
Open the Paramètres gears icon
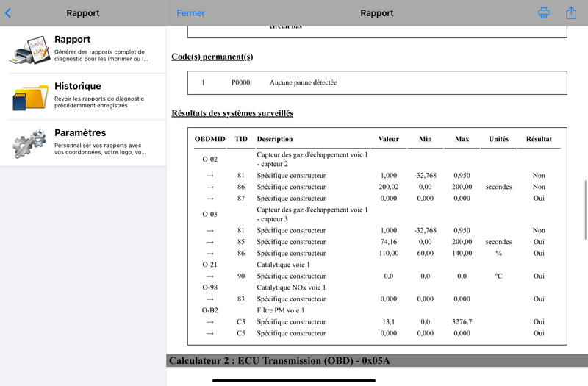[x=29, y=143]
